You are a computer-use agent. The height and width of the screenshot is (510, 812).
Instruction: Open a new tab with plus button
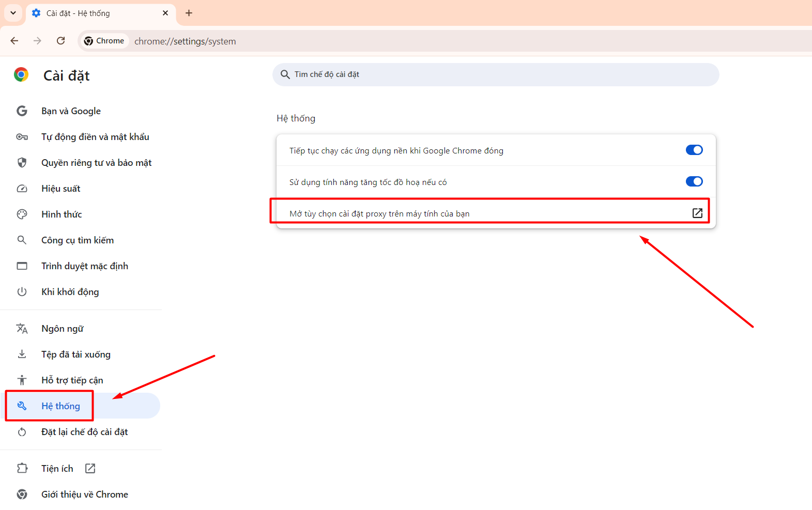(x=189, y=13)
